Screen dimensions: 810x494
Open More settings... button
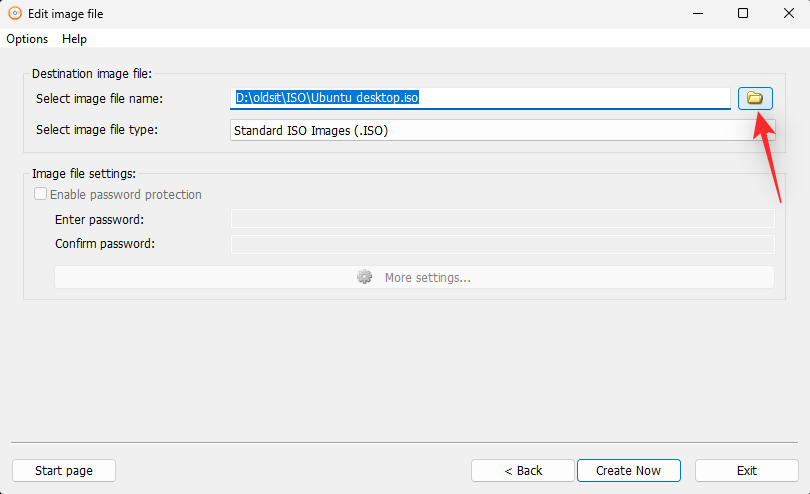414,277
